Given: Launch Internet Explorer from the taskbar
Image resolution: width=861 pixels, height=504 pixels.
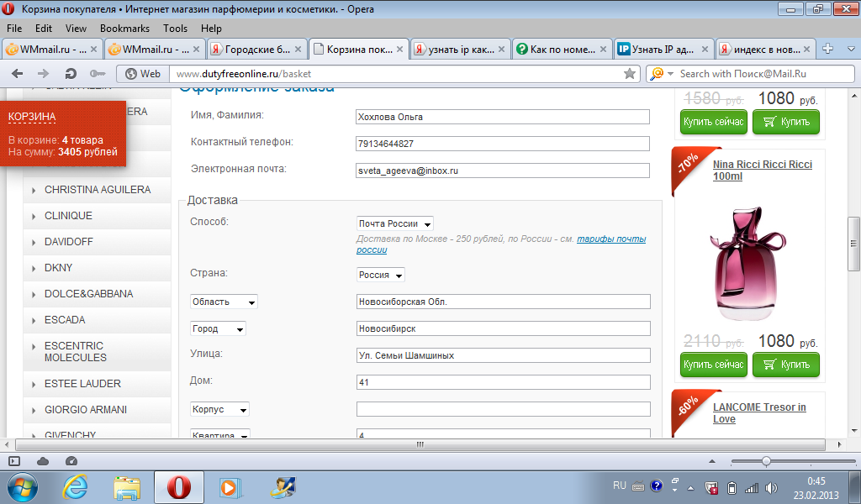Looking at the screenshot, I should tap(75, 487).
